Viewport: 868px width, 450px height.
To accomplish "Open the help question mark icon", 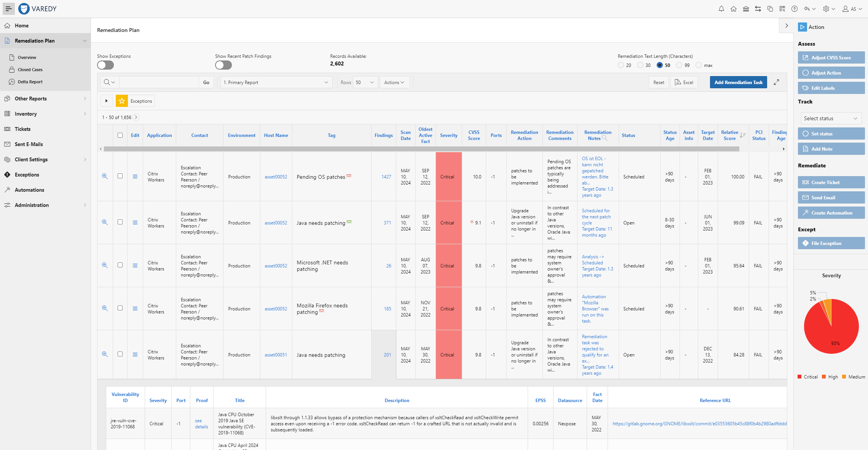I will pyautogui.click(x=795, y=9).
